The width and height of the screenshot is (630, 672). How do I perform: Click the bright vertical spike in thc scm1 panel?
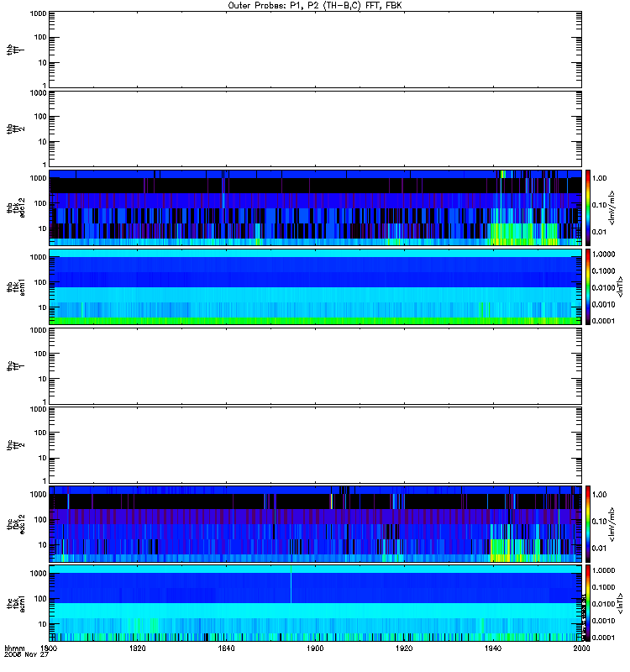point(291,584)
